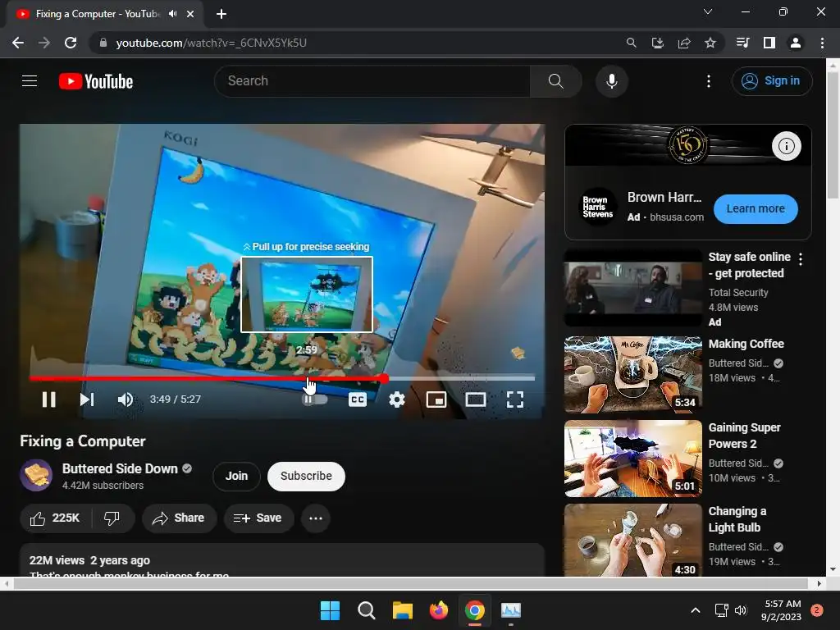
Task: Open Windows taskbar search
Action: coord(367,610)
